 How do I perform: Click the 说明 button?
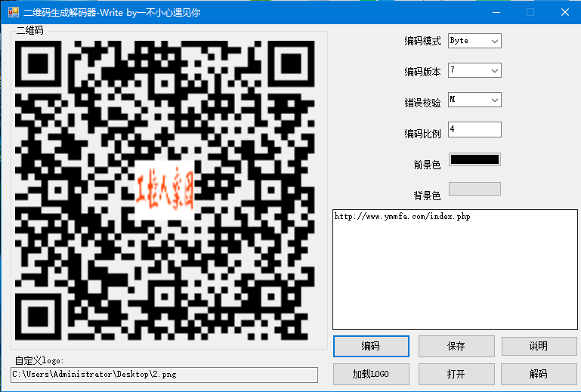tap(539, 346)
